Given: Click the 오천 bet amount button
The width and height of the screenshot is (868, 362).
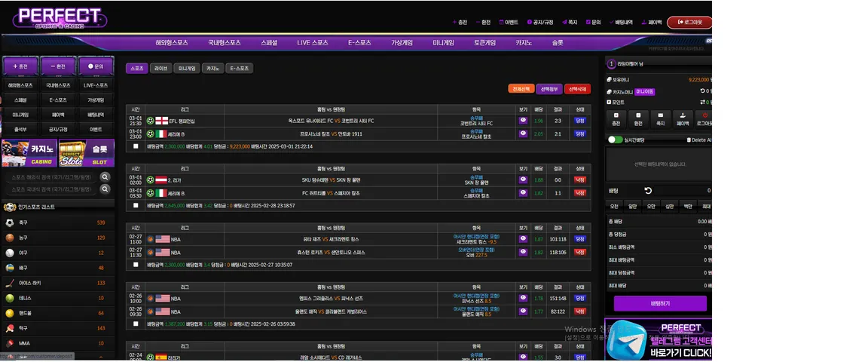Looking at the screenshot, I should 614,206.
